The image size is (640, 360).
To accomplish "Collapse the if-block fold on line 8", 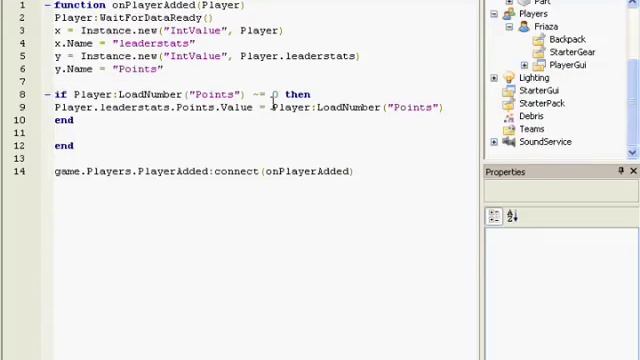I will click(x=47, y=95).
